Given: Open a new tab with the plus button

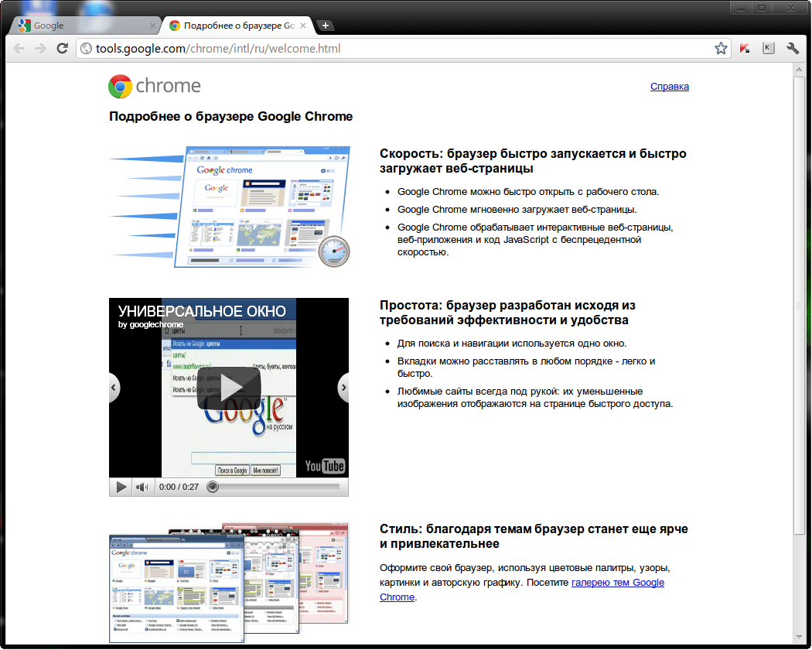Looking at the screenshot, I should 325,25.
